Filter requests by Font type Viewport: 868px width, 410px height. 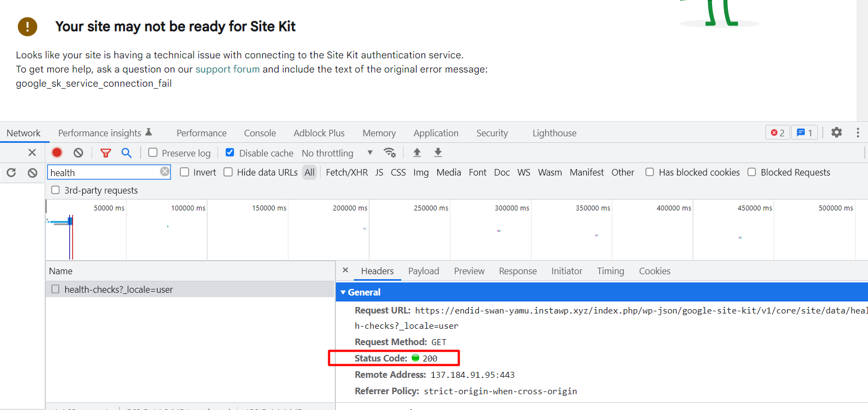click(478, 172)
